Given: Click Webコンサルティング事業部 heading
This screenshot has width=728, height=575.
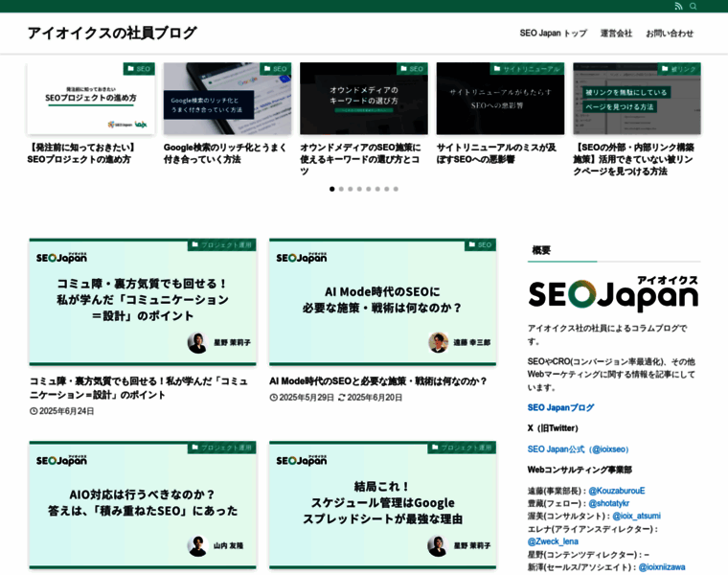Looking at the screenshot, I should click(x=580, y=470).
